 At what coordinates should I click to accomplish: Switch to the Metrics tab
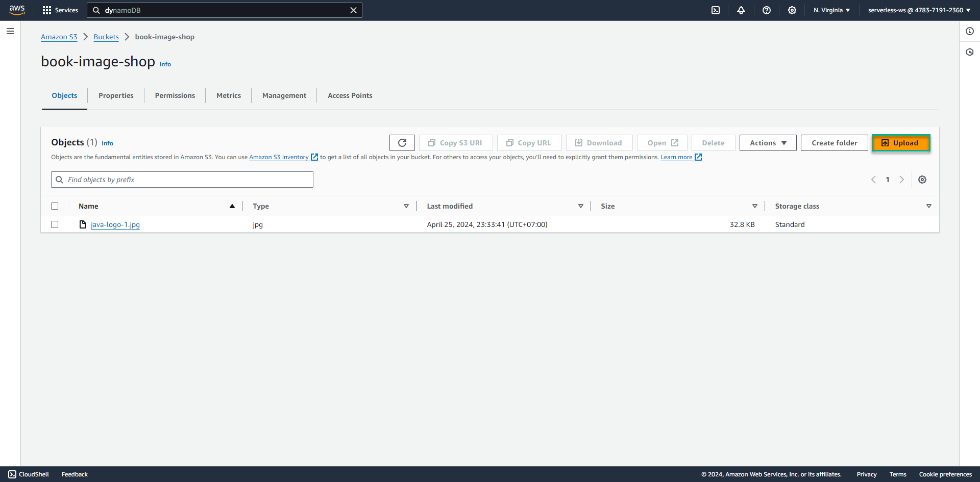tap(229, 95)
